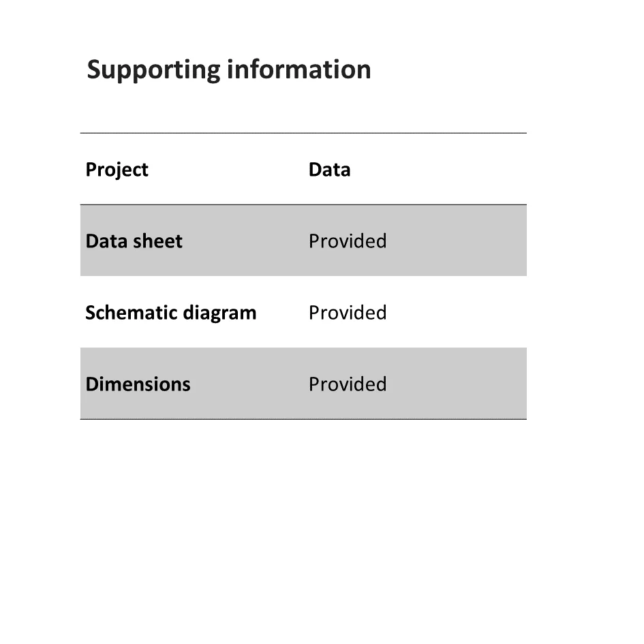Click "Provided" in the Data sheet row
This screenshot has width=644, height=644.
(x=348, y=241)
